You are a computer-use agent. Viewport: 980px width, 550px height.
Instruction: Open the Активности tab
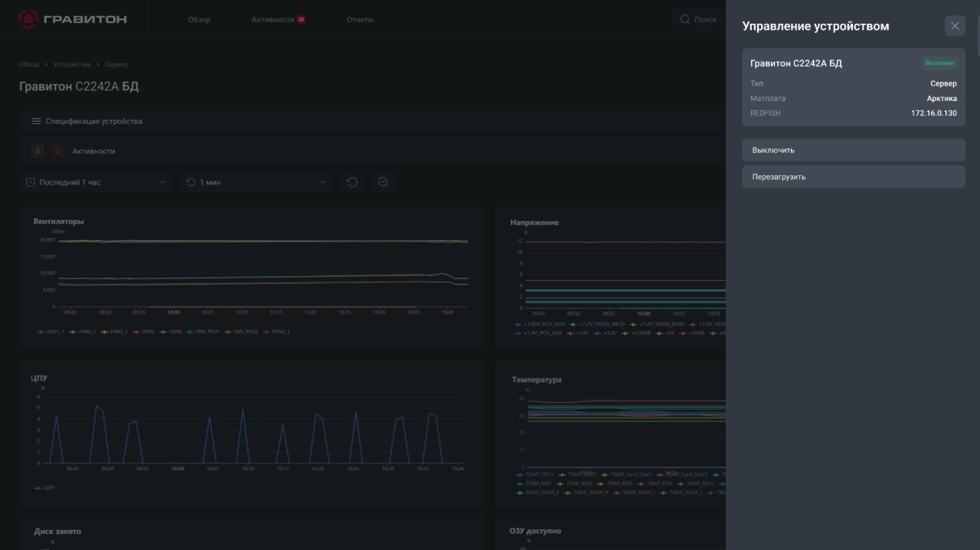tap(273, 20)
